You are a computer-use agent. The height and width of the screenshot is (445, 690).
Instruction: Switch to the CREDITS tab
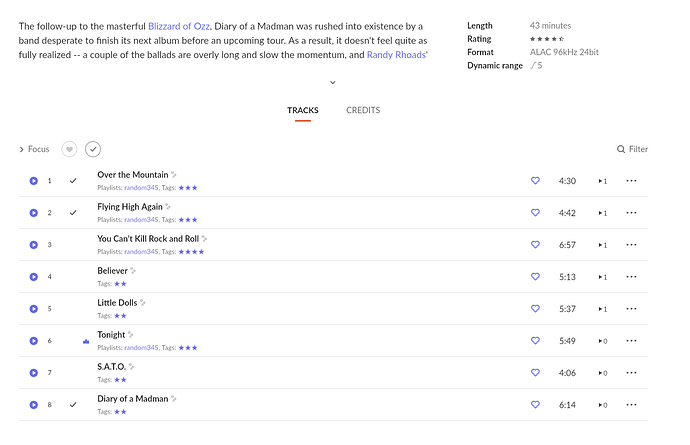363,110
